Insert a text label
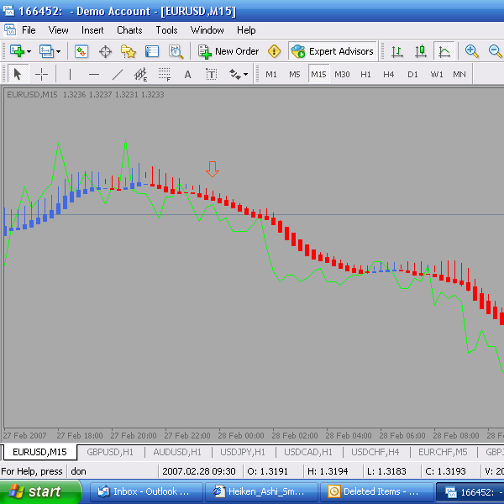Screen dimensions: 504x504 pos(211,74)
